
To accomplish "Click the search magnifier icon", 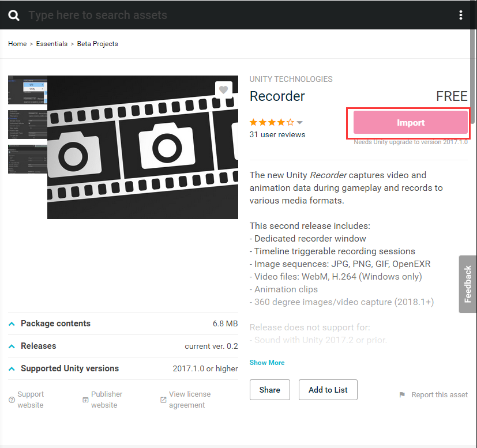I will (x=14, y=15).
